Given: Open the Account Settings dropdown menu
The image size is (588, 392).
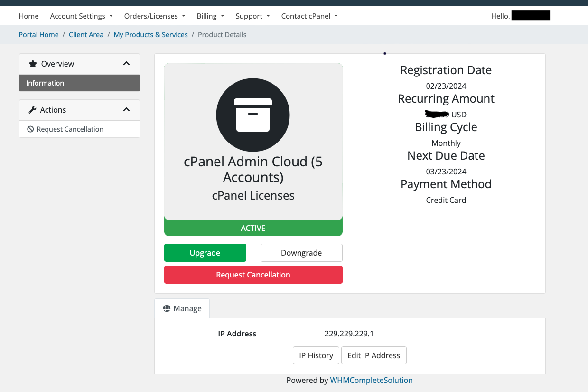Looking at the screenshot, I should tap(81, 16).
